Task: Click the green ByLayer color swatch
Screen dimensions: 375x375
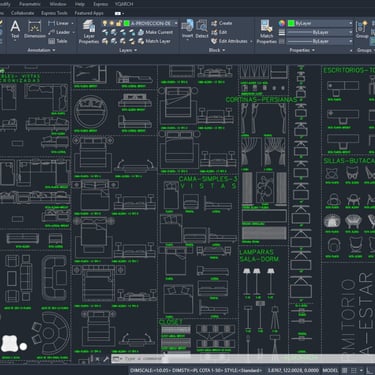Action: pyautogui.click(x=291, y=23)
